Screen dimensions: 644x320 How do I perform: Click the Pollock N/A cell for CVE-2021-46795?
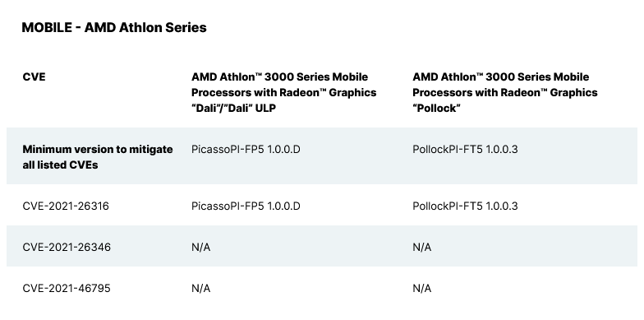click(422, 288)
